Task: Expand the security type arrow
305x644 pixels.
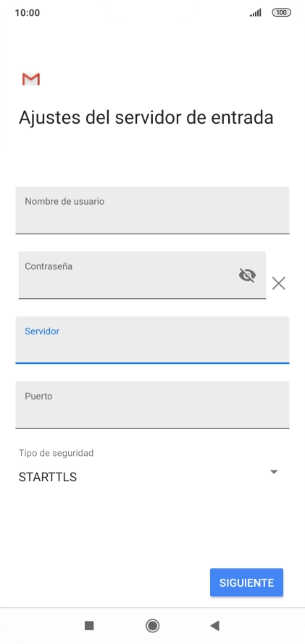Action: [274, 472]
